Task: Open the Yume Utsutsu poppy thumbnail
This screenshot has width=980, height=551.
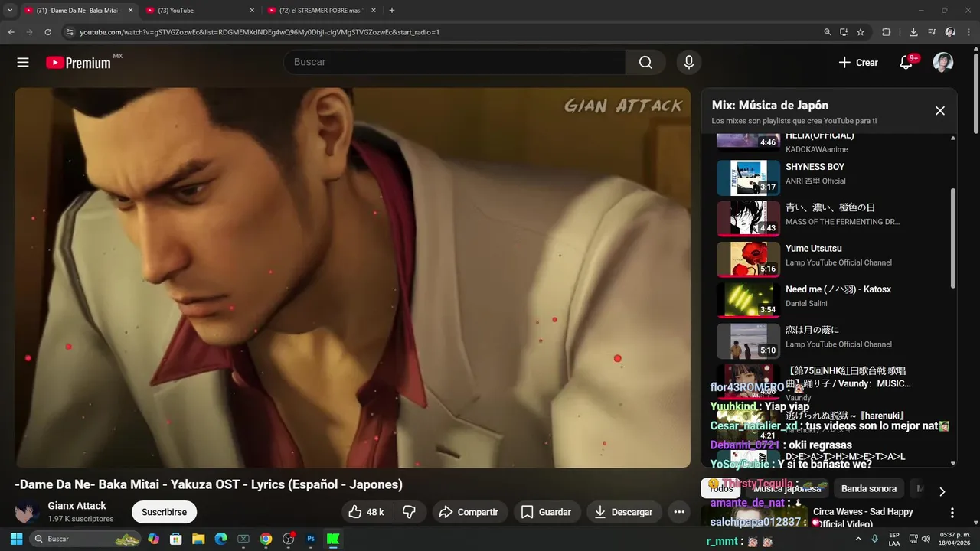Action: [x=748, y=259]
